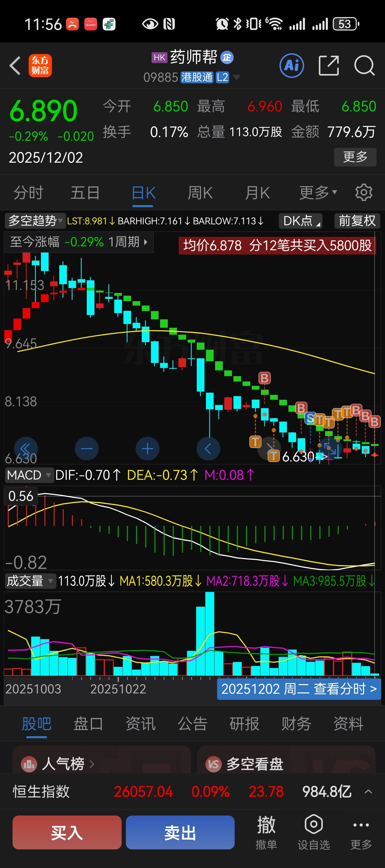Open the 公告 tab

[192, 724]
